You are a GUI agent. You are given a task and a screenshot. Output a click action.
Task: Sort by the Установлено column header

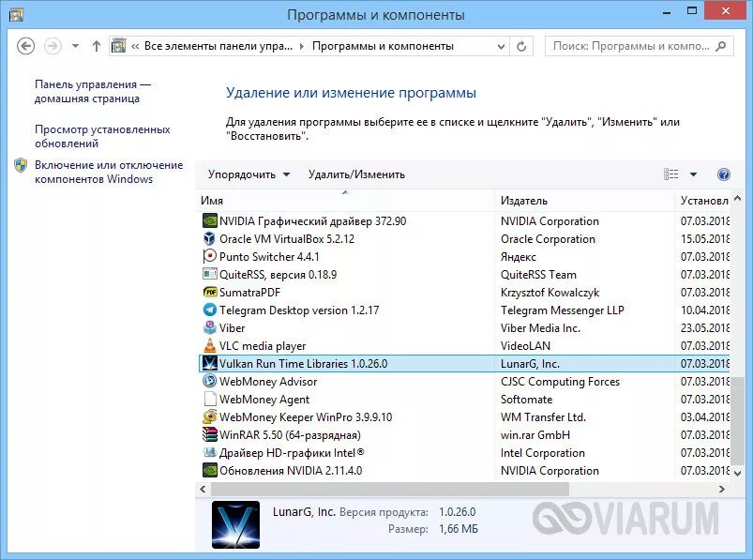coord(704,201)
